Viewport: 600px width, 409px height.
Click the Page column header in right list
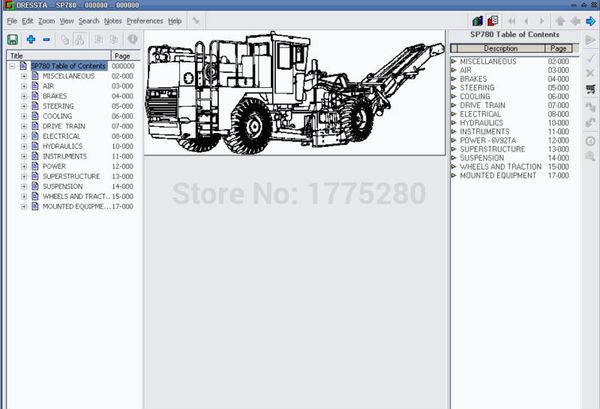tap(558, 48)
